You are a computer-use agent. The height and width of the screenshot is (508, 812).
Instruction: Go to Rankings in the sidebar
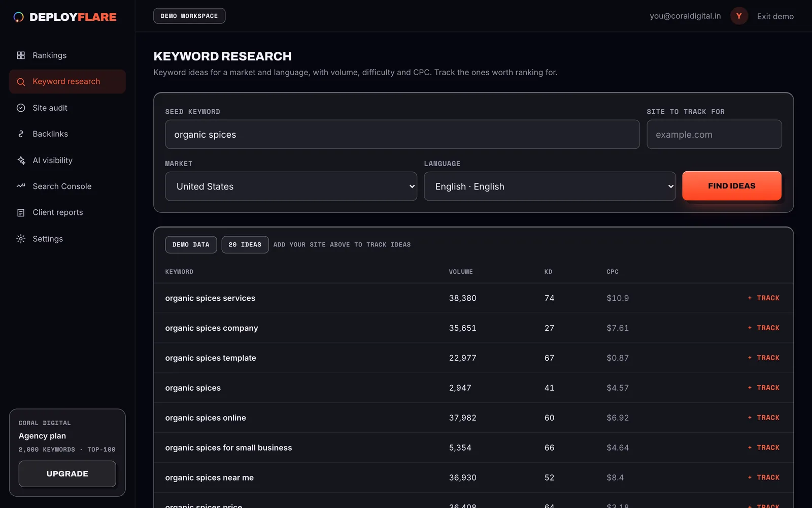tap(67, 55)
